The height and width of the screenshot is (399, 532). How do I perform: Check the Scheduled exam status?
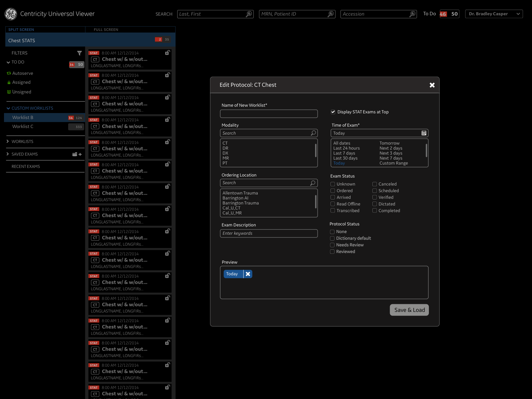[374, 191]
